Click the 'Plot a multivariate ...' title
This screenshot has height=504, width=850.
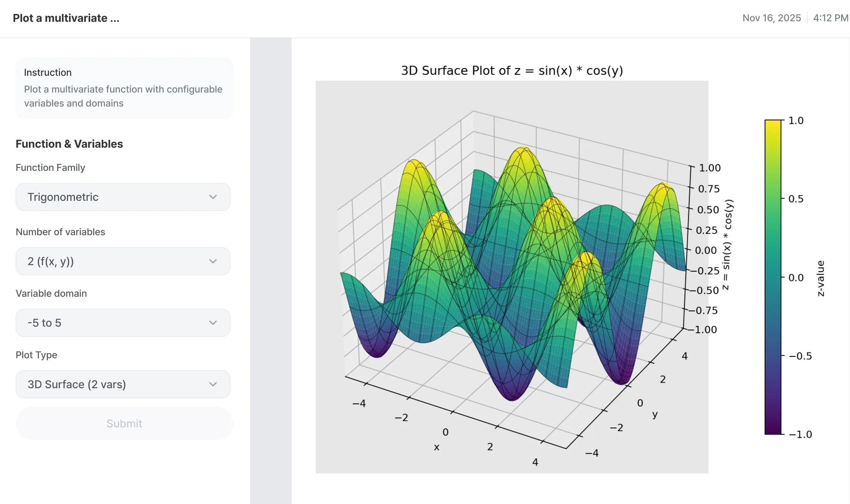click(x=66, y=18)
